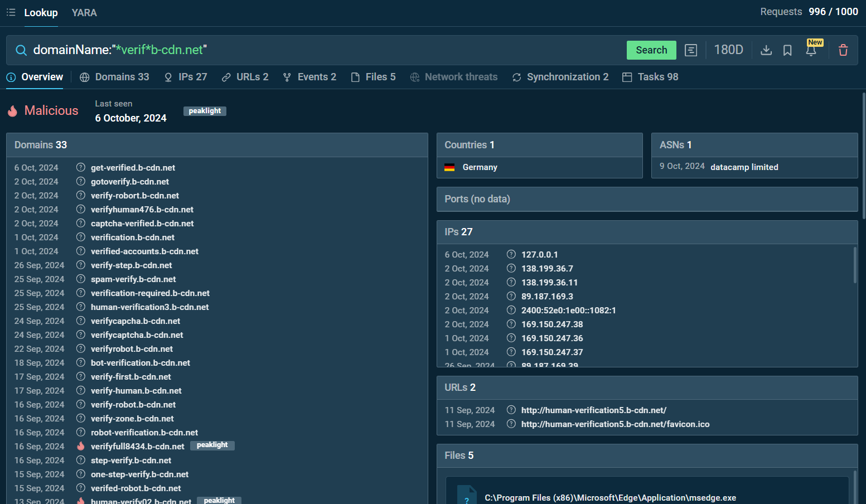The width and height of the screenshot is (866, 504).
Task: Open the Files 5 tab
Action: (373, 77)
